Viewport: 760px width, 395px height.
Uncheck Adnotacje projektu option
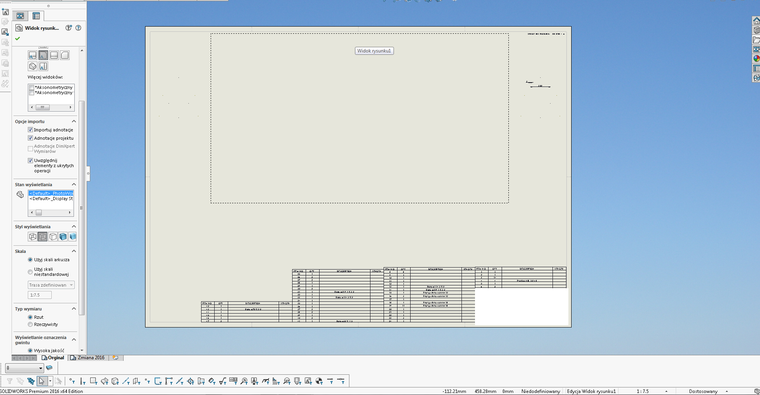30,138
